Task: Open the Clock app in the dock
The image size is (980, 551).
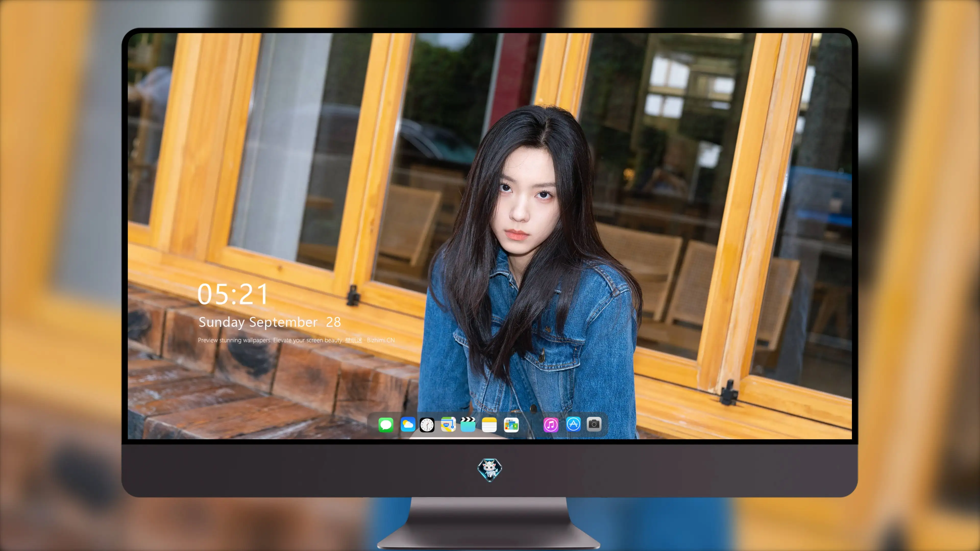Action: click(427, 424)
